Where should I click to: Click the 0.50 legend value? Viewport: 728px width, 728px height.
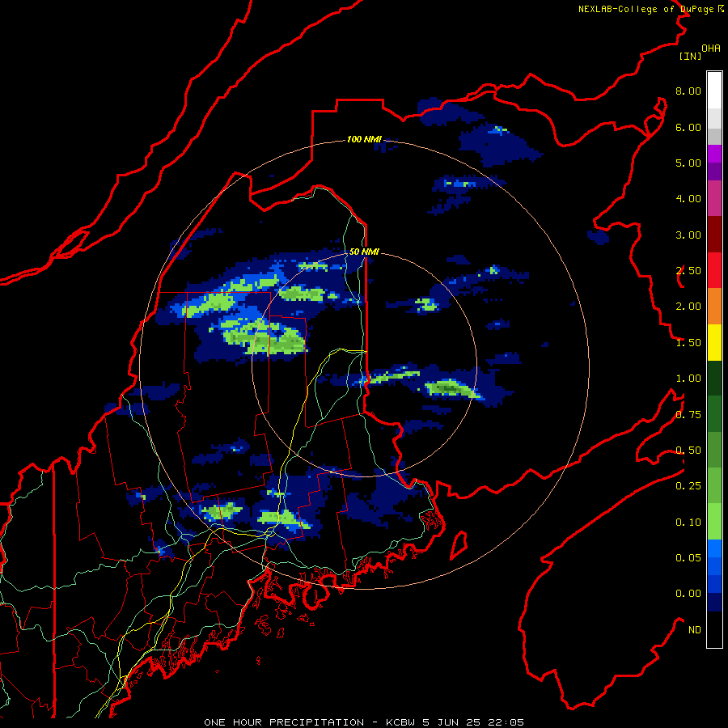[x=688, y=451]
